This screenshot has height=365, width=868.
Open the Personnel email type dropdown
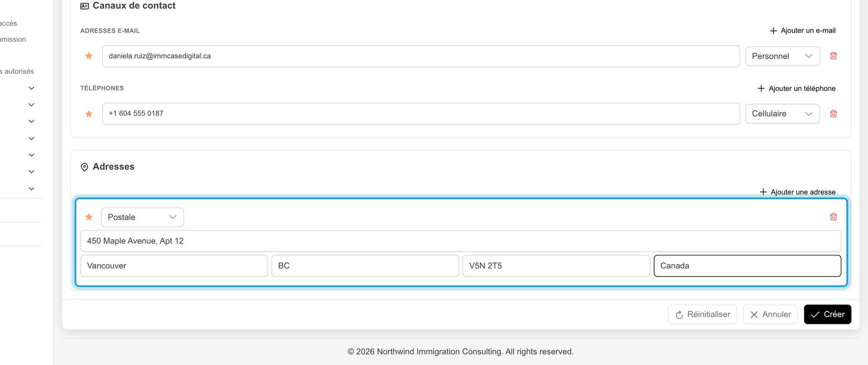click(x=782, y=56)
